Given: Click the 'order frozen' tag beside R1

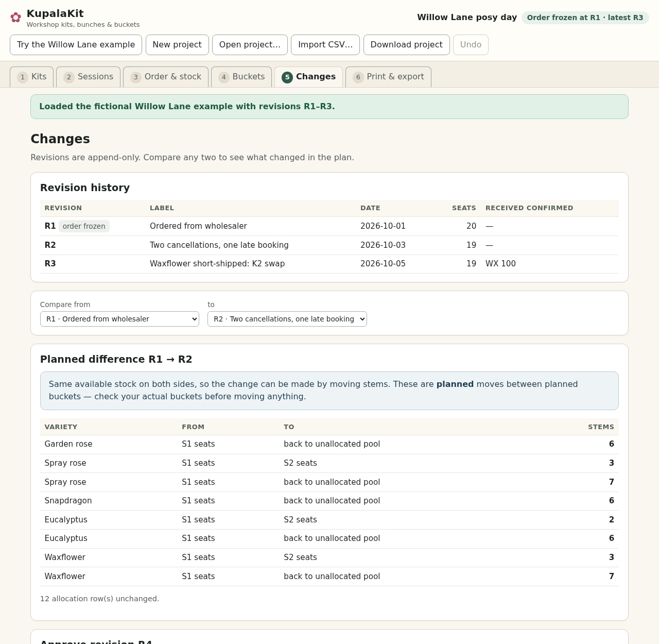Looking at the screenshot, I should [x=84, y=226].
